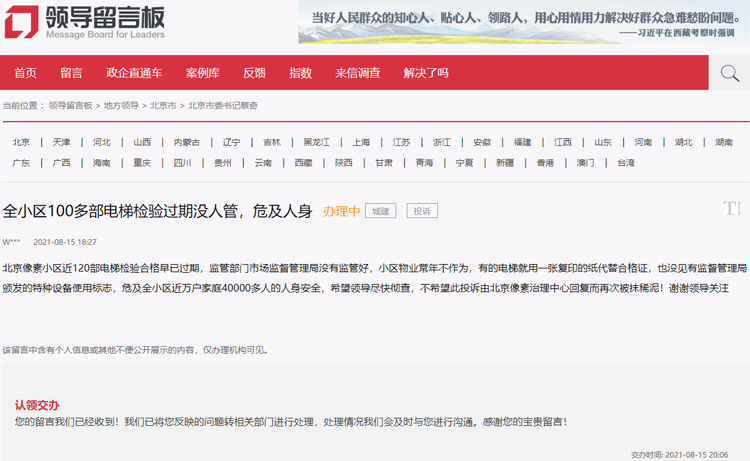Open the 来信调查 navigation item
The width and height of the screenshot is (750, 461).
pyautogui.click(x=357, y=73)
